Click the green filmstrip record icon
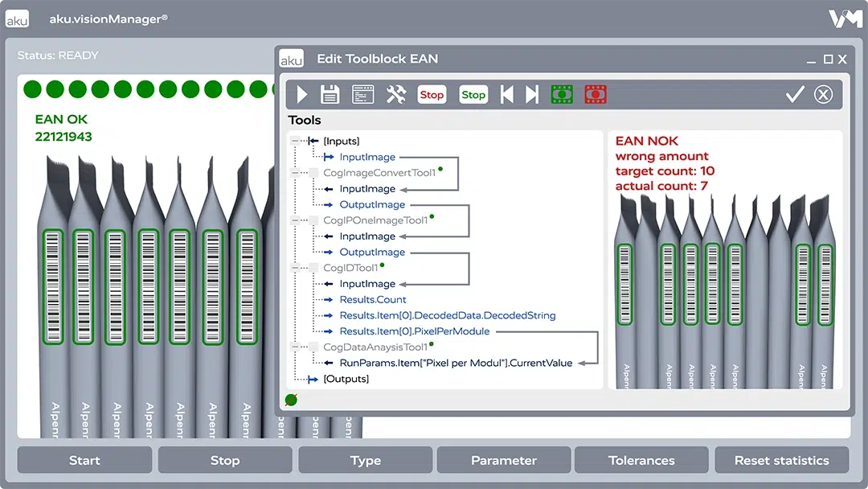This screenshot has width=868, height=489. click(x=562, y=95)
